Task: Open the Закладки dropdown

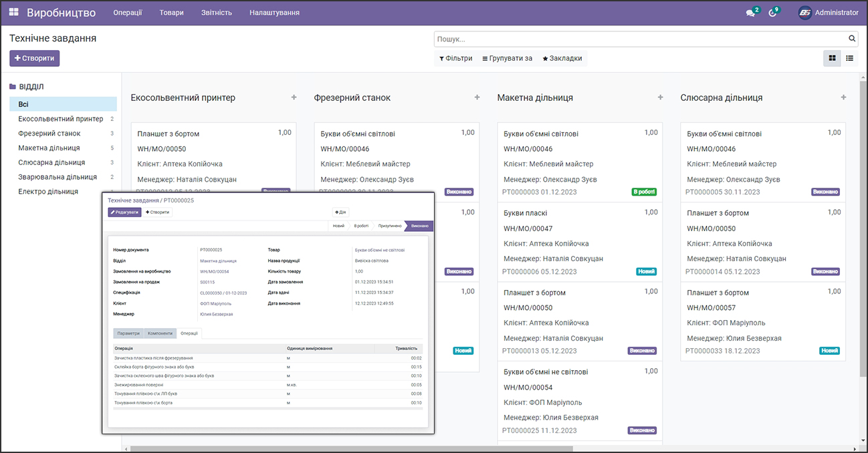Action: (x=562, y=58)
